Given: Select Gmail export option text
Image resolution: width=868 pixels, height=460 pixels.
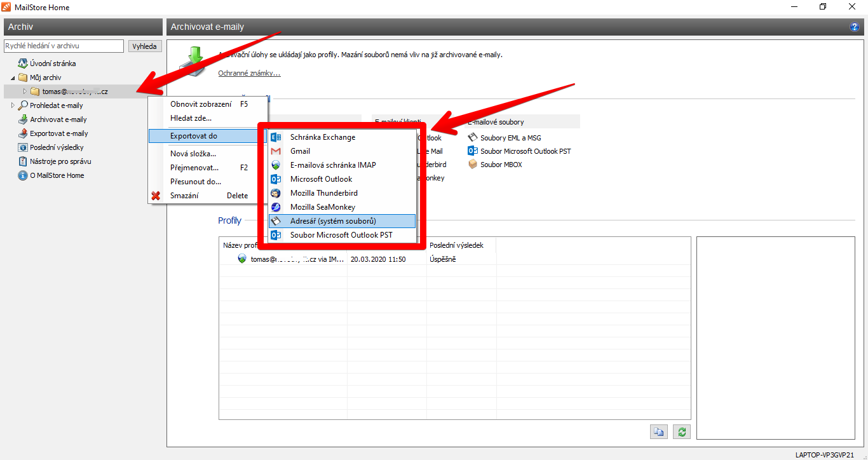Looking at the screenshot, I should coord(301,151).
